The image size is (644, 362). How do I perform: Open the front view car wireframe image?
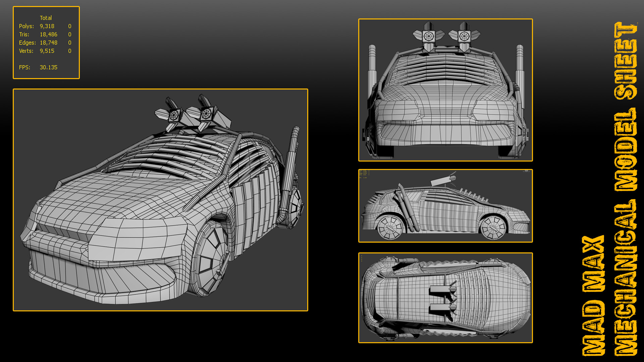point(445,90)
